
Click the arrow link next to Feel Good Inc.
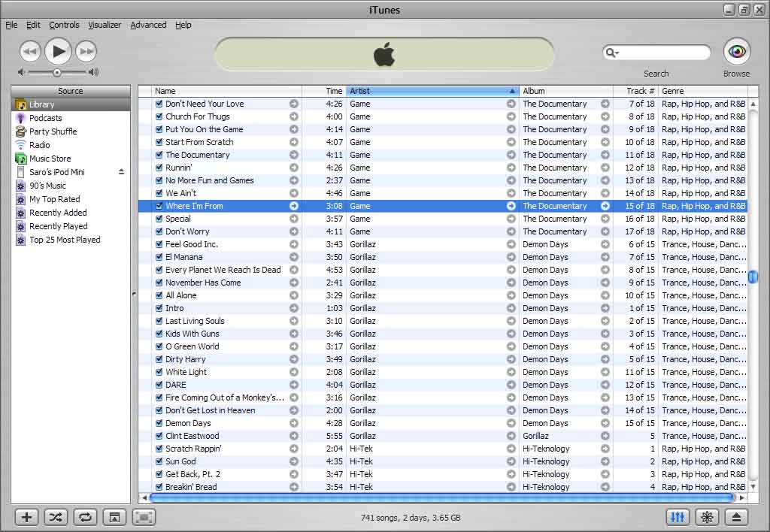(x=294, y=244)
